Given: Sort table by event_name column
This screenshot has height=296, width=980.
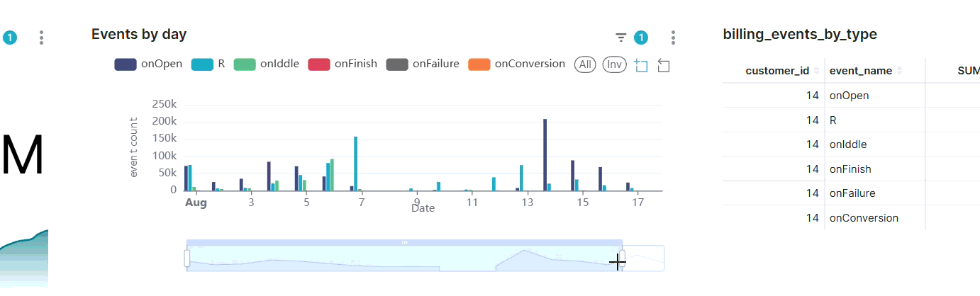Looking at the screenshot, I should point(866,71).
